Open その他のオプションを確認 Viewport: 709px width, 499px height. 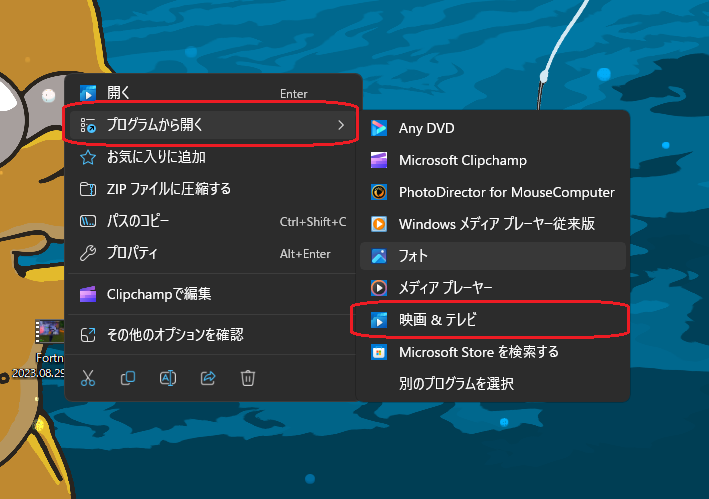[x=213, y=335]
